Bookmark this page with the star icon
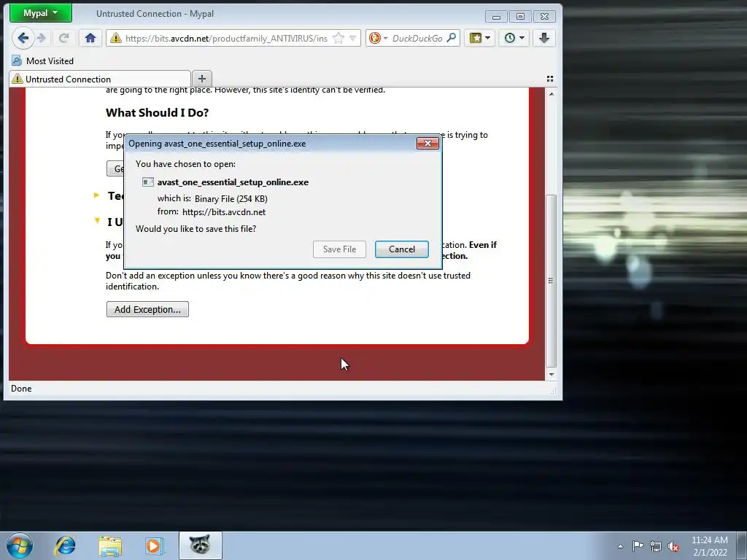Image resolution: width=747 pixels, height=560 pixels. tap(338, 38)
